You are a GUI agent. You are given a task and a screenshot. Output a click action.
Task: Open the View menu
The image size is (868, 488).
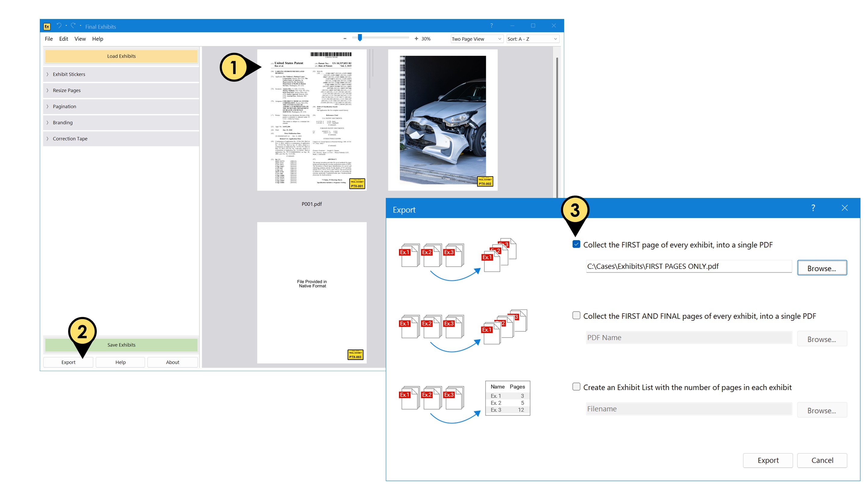(80, 39)
